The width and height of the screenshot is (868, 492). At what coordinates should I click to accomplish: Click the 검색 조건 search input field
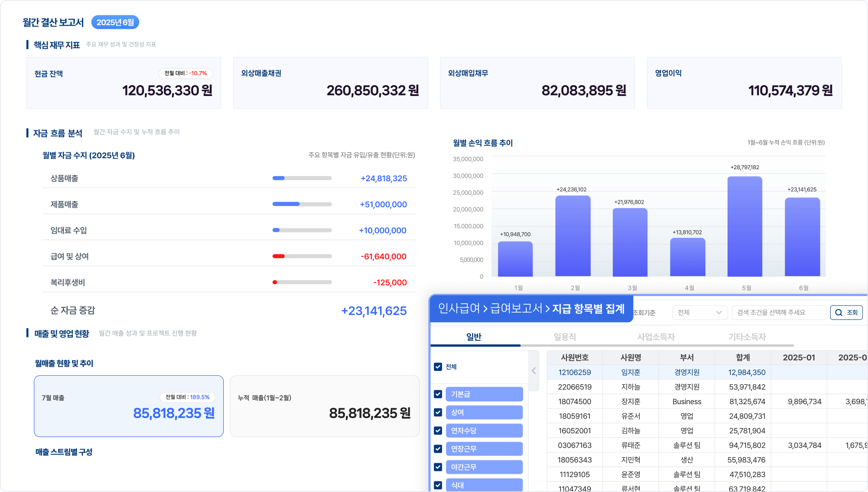[x=779, y=313]
